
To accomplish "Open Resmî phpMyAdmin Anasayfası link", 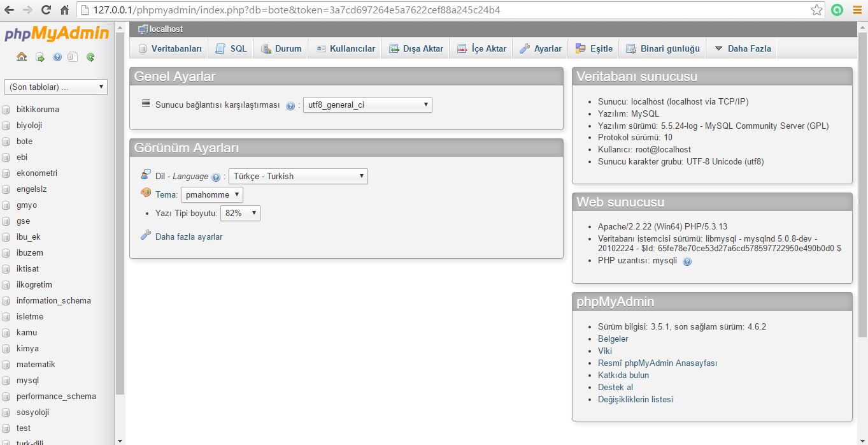I will [657, 363].
